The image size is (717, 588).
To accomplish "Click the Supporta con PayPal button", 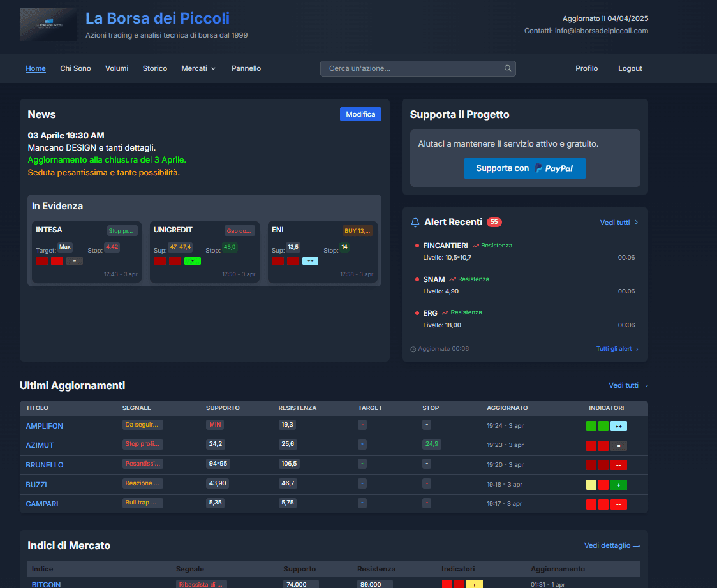I will 524,168.
